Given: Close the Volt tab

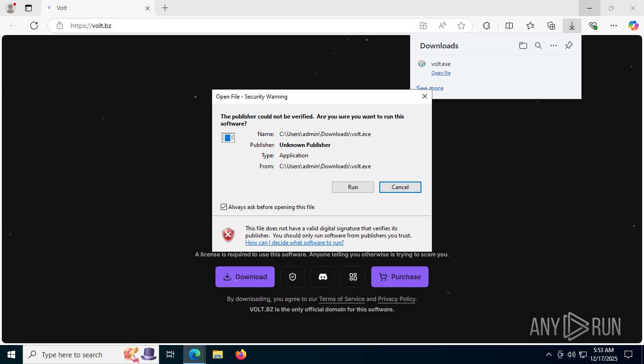Looking at the screenshot, I should click(x=147, y=8).
